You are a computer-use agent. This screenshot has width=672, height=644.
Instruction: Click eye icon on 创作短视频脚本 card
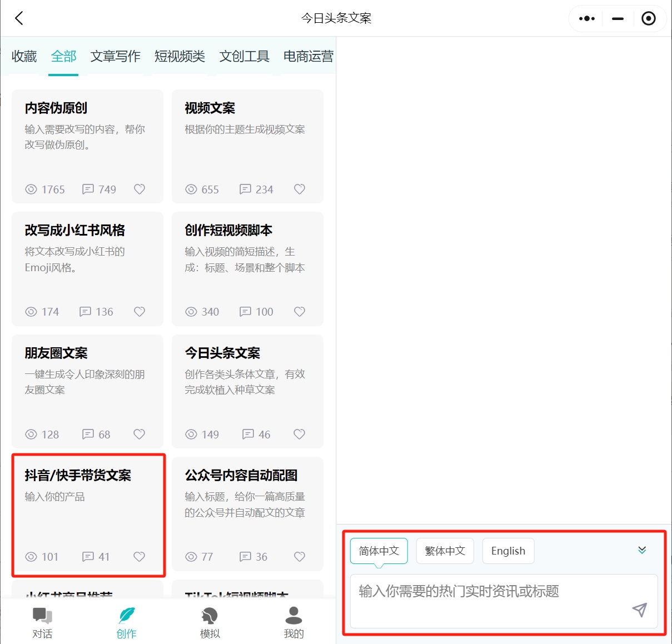[x=191, y=312]
